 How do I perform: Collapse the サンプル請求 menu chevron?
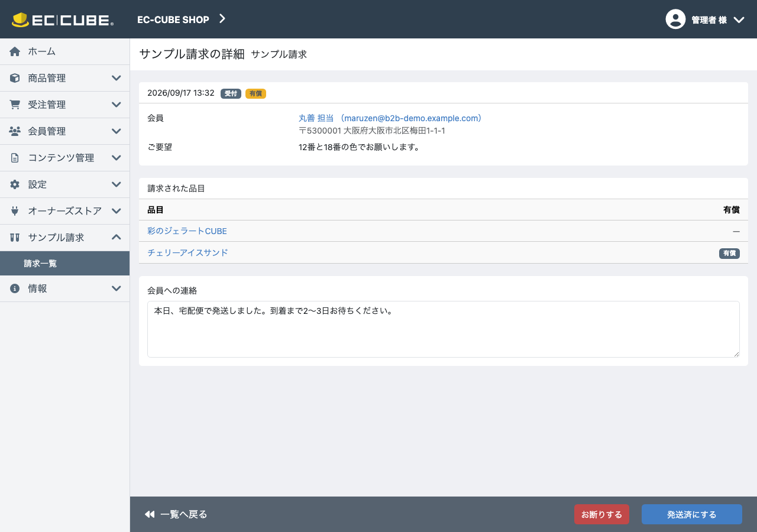[x=117, y=238]
